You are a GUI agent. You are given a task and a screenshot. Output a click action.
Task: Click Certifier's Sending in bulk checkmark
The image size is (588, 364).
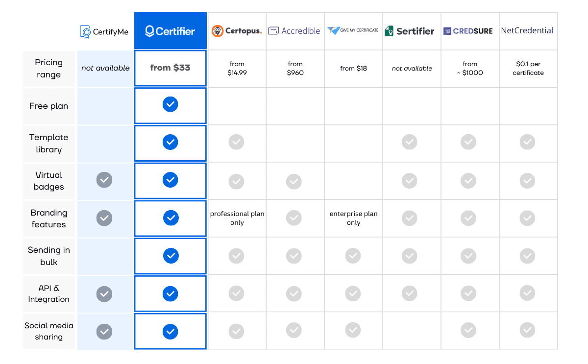[x=171, y=255]
